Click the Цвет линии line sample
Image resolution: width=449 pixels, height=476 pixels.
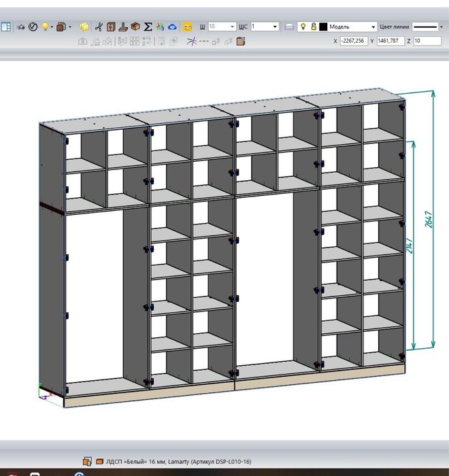[x=425, y=27]
